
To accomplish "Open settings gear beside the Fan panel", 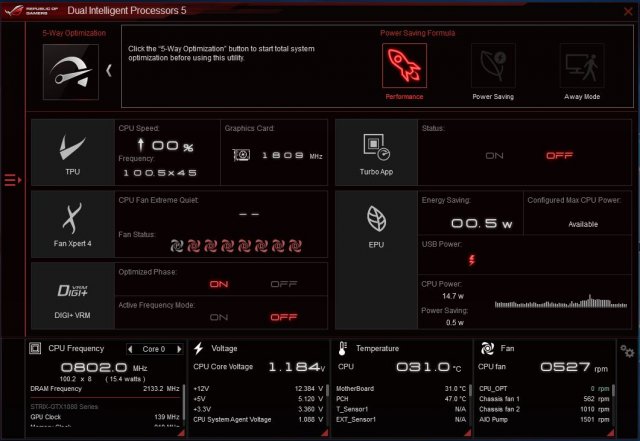I will click(x=627, y=351).
